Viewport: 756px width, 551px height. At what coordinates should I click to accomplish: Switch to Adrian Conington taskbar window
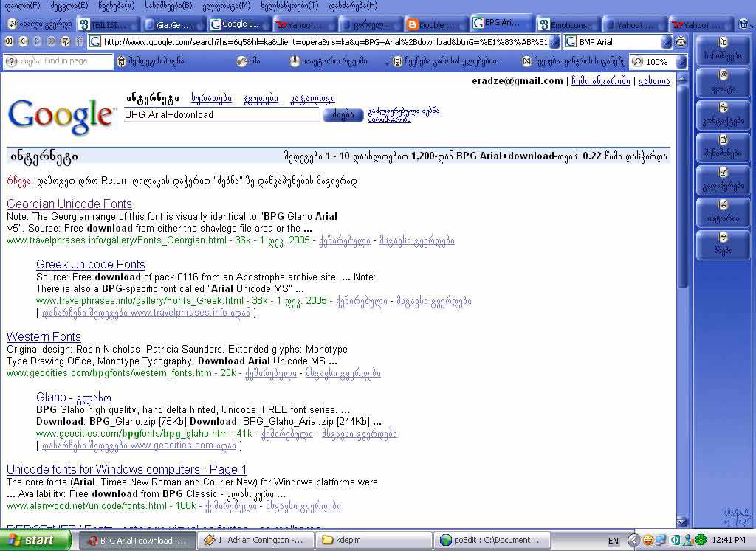pyautogui.click(x=256, y=541)
